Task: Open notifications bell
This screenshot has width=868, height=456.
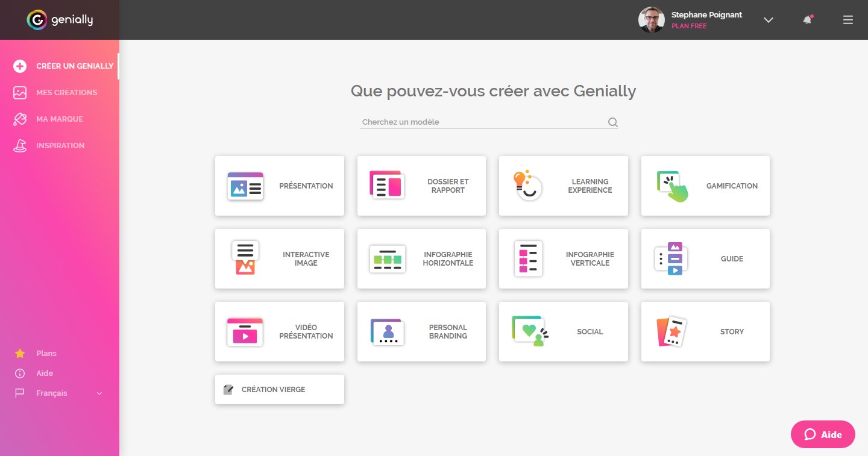Action: (x=808, y=20)
